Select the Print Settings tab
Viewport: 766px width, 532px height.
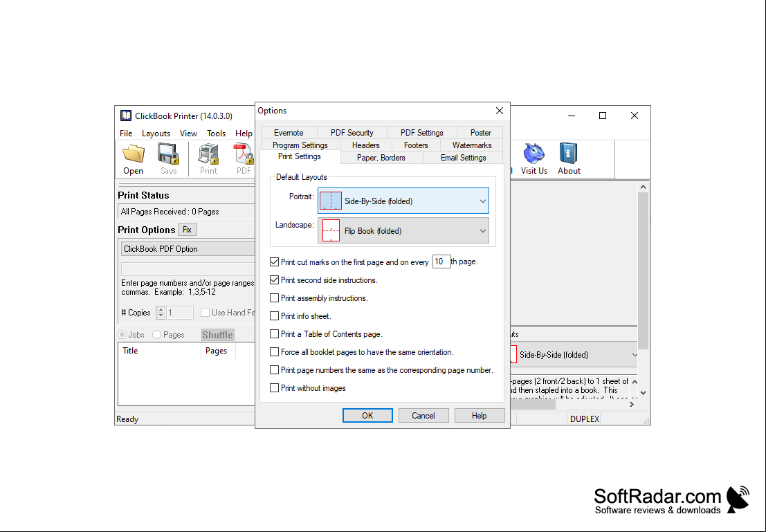(300, 156)
